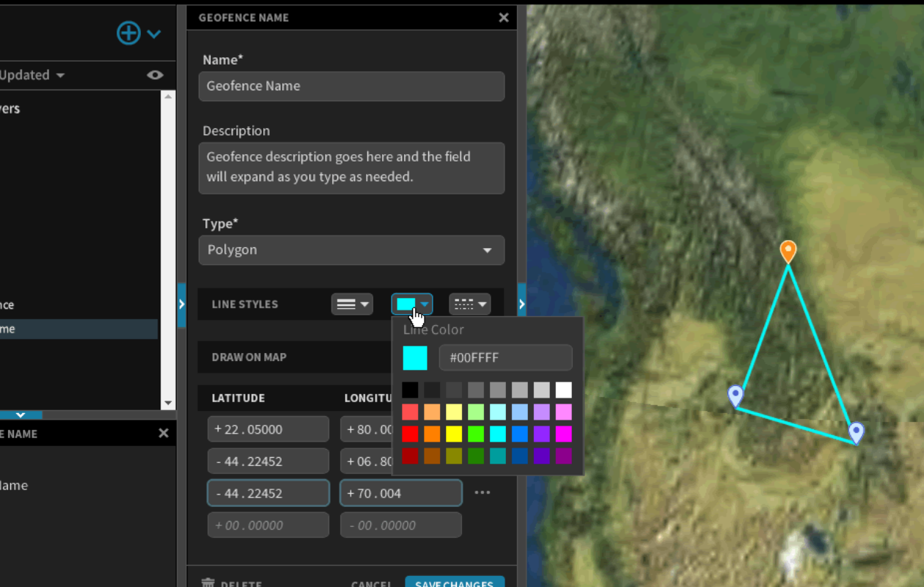Viewport: 924px width, 587px height.
Task: Click the empty longitude field -00.00000
Action: [401, 525]
